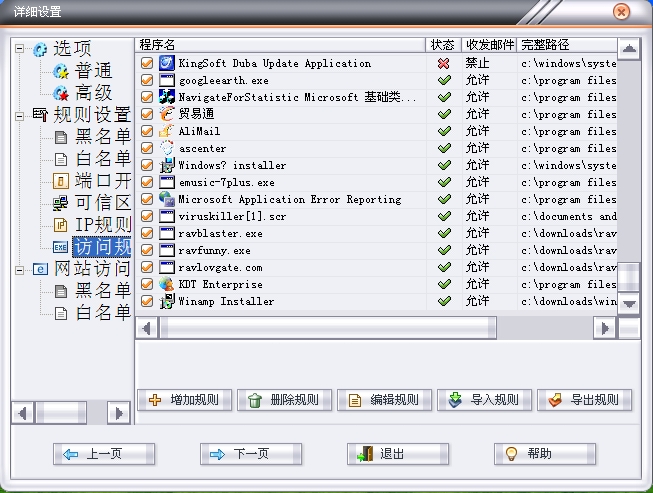Click the NavigateForStatistic program icon
The height and width of the screenshot is (493, 653).
[x=167, y=97]
